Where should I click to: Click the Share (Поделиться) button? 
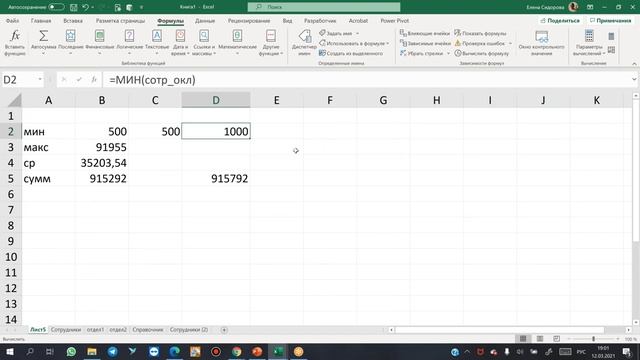pos(560,20)
